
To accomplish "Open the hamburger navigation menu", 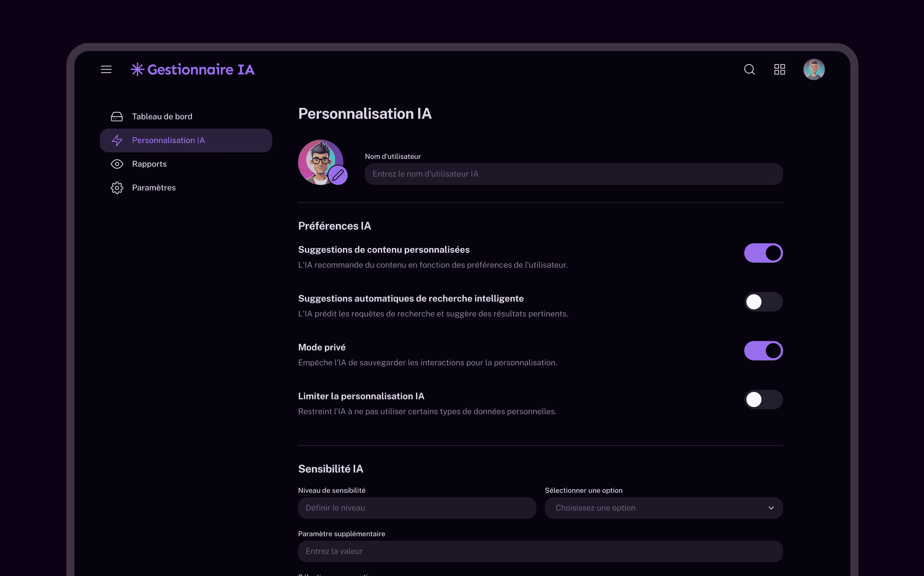I will (105, 69).
